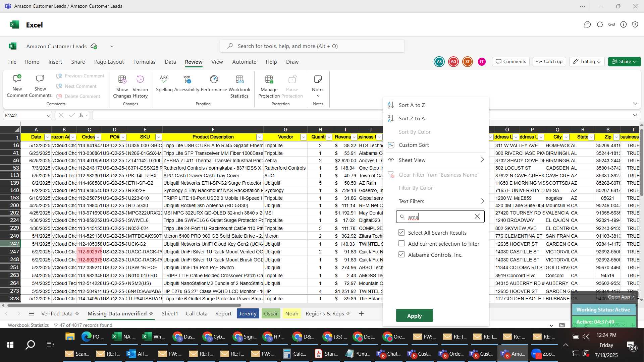The image size is (644, 362).
Task: Open the Windows Start menu
Action: click(x=10, y=345)
